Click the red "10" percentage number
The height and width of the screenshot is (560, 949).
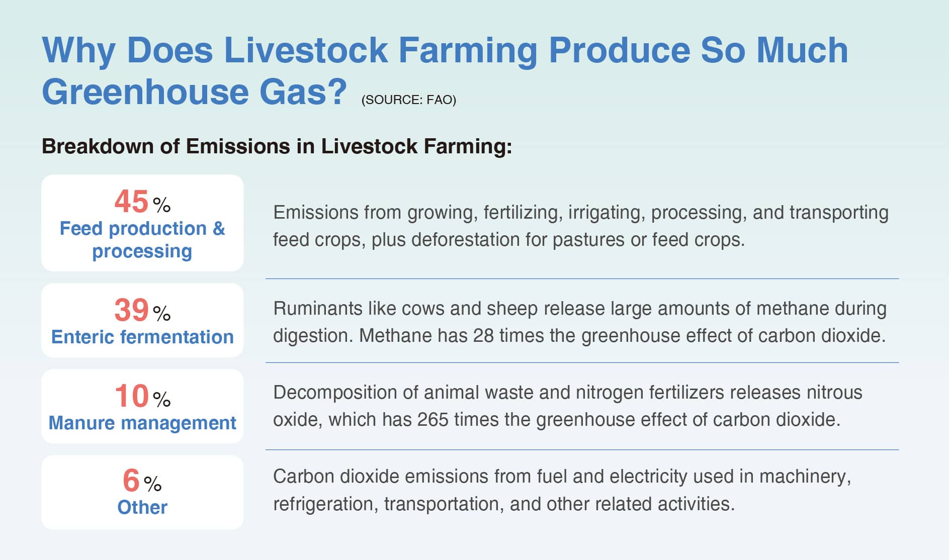click(x=131, y=396)
